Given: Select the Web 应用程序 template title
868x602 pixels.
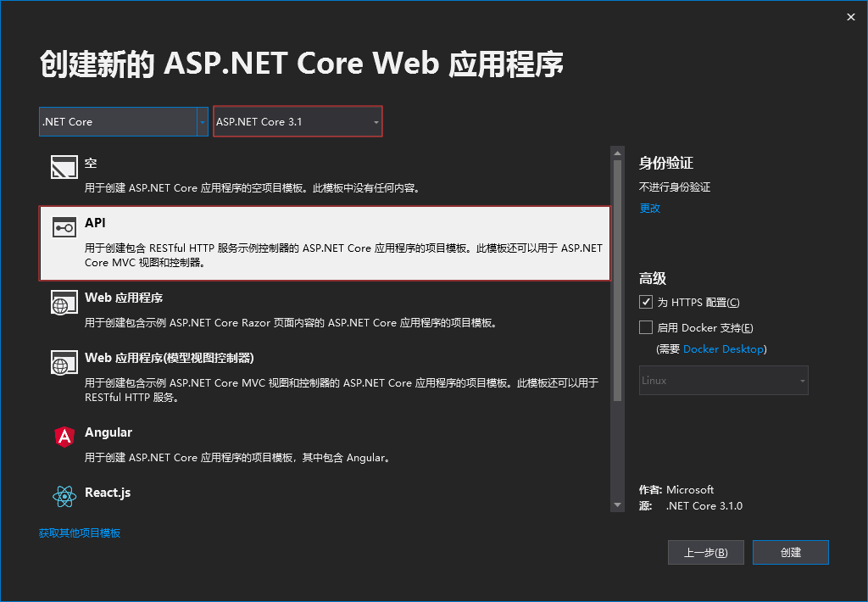Looking at the screenshot, I should click(x=124, y=298).
